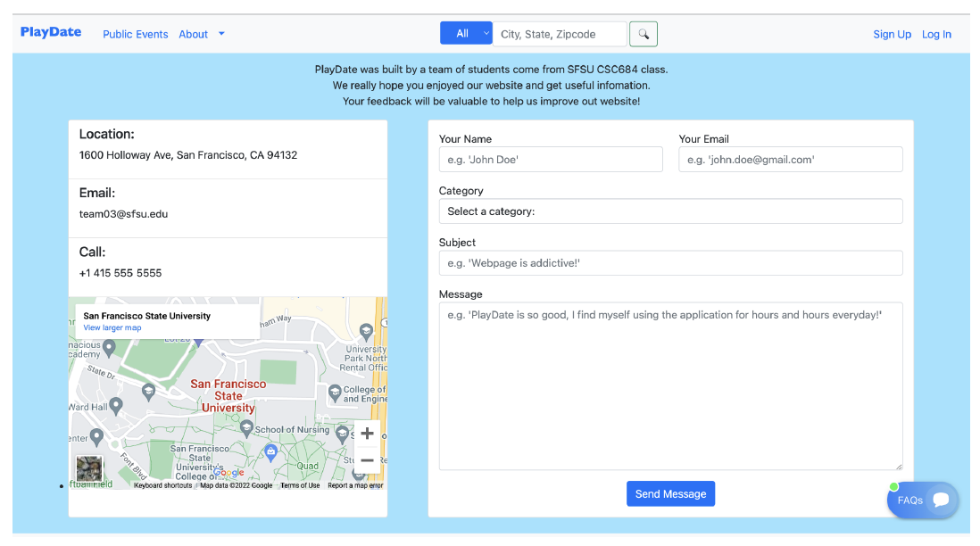Switch map to satellite view thumbnail

(x=88, y=468)
